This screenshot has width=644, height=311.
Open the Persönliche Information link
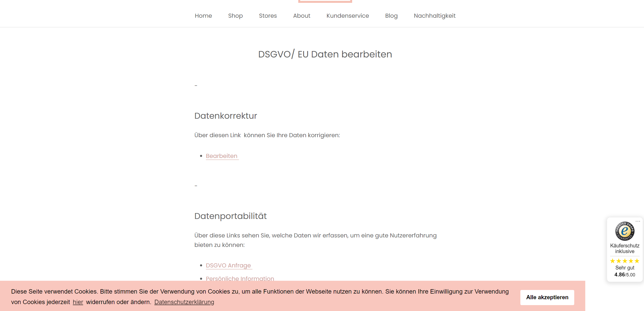click(x=240, y=278)
